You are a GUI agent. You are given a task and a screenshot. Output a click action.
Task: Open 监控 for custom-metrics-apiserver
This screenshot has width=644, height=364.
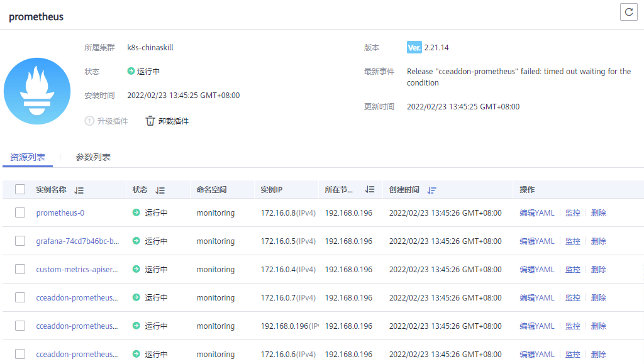point(572,270)
